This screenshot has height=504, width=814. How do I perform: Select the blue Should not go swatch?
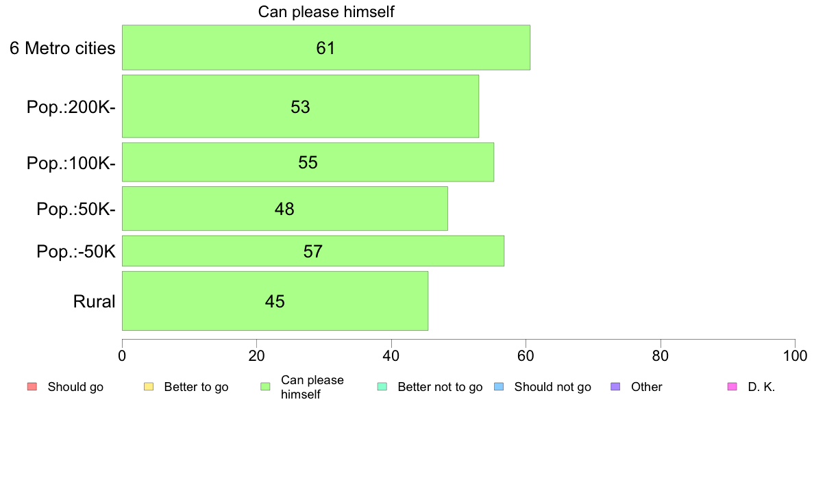pos(499,387)
